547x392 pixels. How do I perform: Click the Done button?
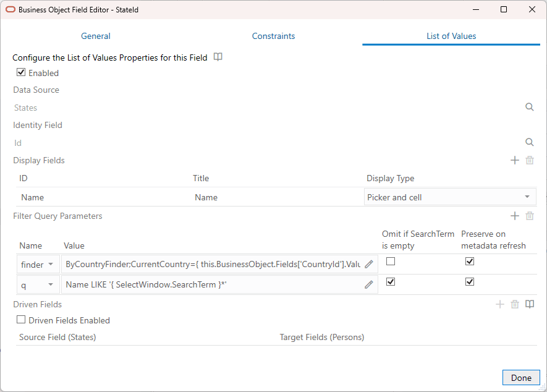[x=521, y=377]
